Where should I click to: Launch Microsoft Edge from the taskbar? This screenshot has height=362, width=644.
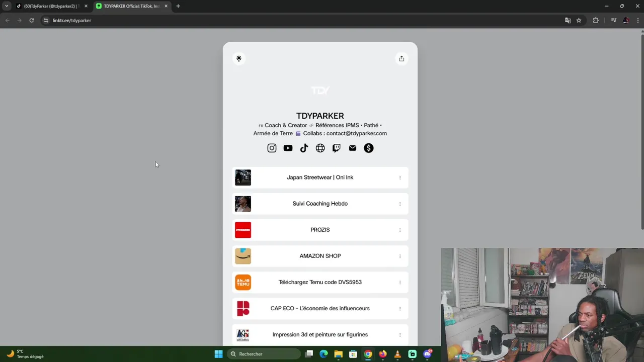(324, 354)
